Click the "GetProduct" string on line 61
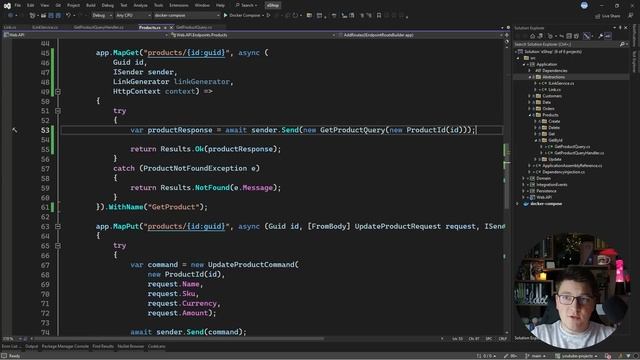 click(x=173, y=207)
